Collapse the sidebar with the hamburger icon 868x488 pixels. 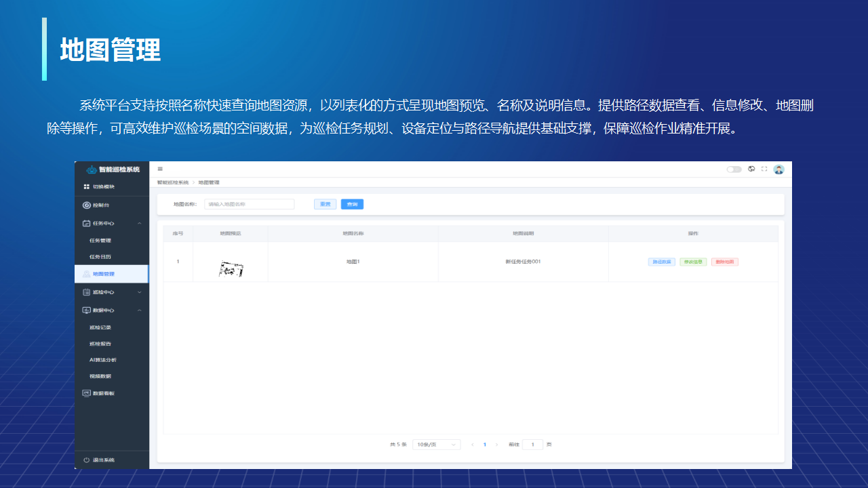click(x=160, y=169)
